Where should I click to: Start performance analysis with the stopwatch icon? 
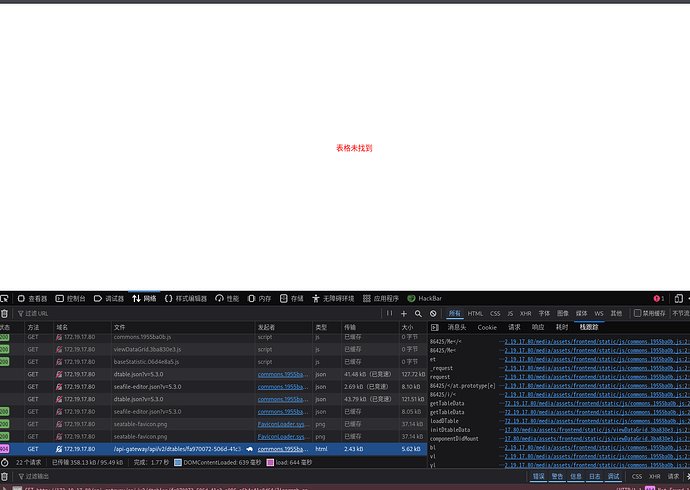pyautogui.click(x=4, y=463)
